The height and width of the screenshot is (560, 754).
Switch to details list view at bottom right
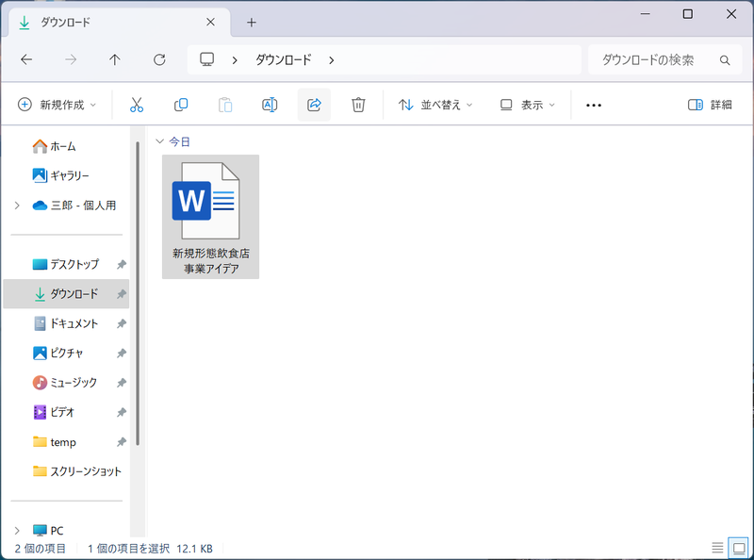pyautogui.click(x=717, y=547)
